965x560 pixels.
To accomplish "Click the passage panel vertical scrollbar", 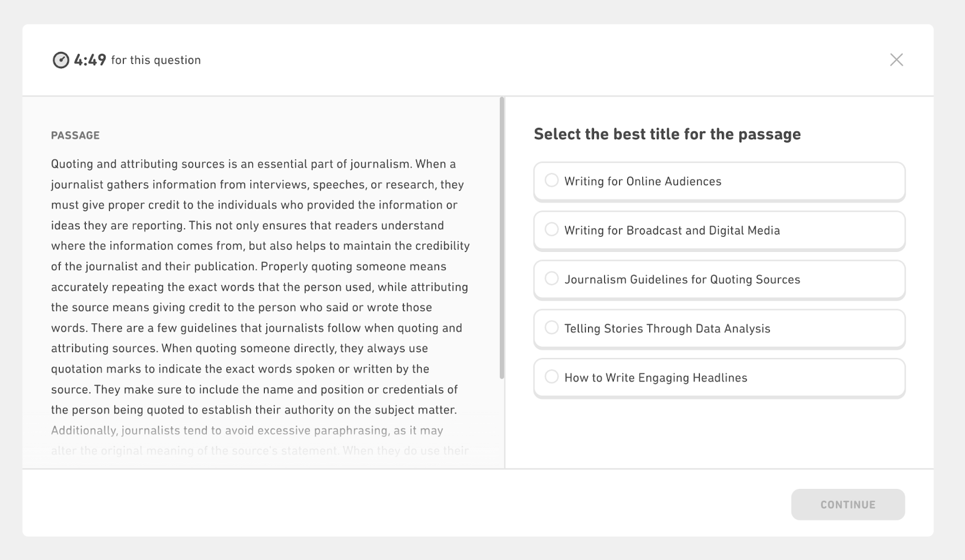I will 502,238.
